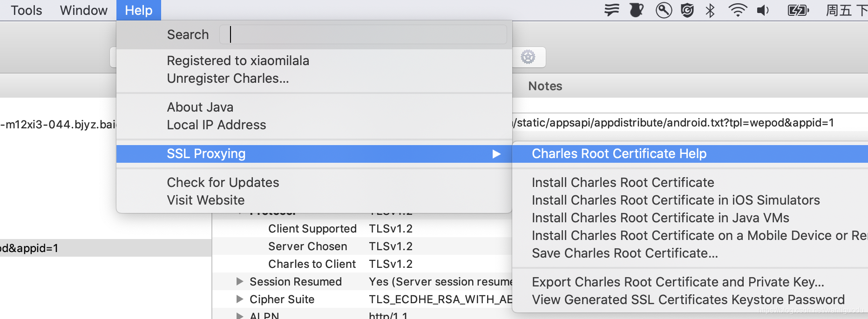This screenshot has width=868, height=319.
Task: Open the shield status menu bar icon
Action: (687, 10)
